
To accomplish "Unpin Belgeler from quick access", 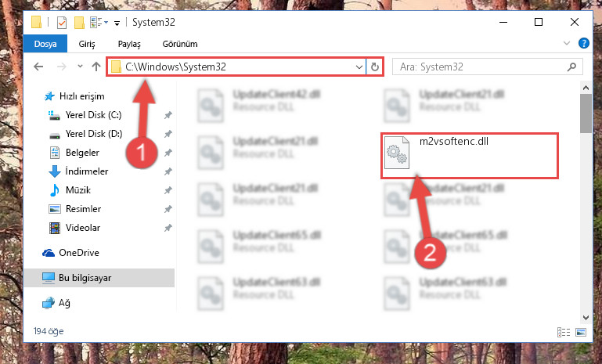I will (x=168, y=153).
